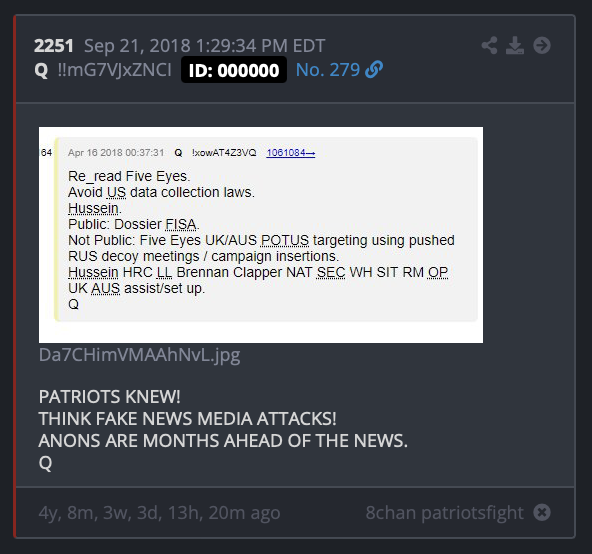Click the chain link icon beside No. 279

point(374,70)
